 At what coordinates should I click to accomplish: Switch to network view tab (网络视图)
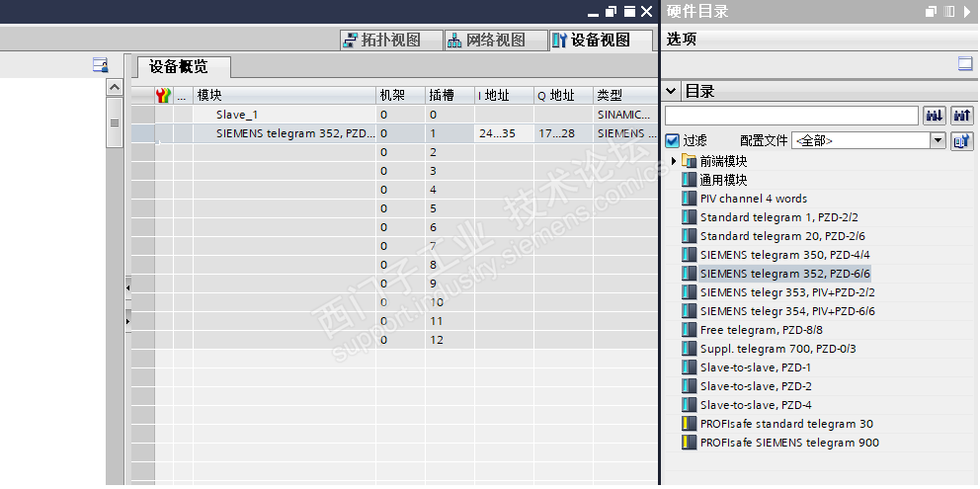(x=496, y=41)
